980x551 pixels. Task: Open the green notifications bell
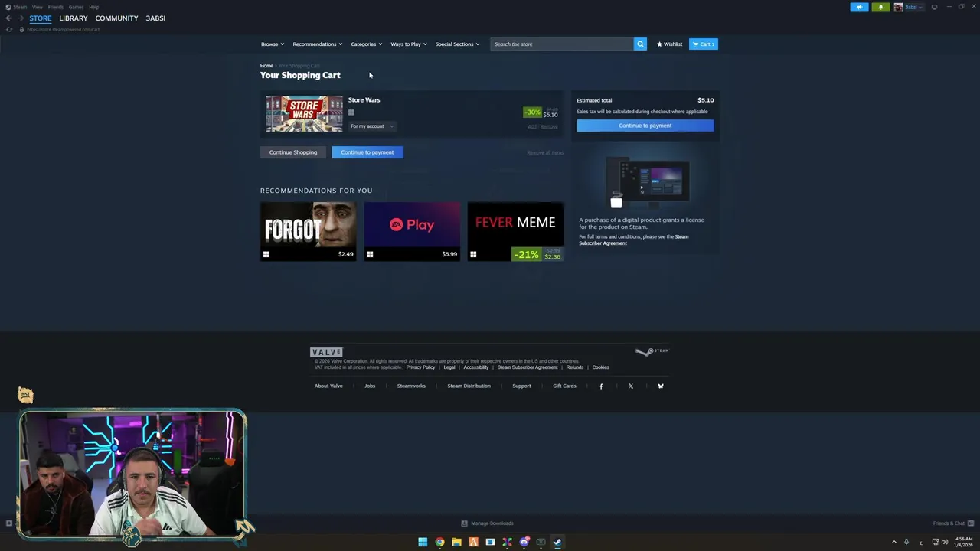click(880, 7)
